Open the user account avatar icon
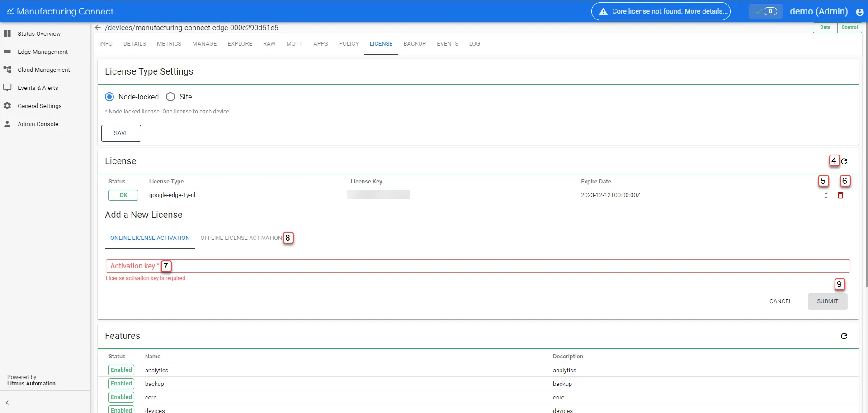Image resolution: width=868 pixels, height=413 pixels. point(859,12)
